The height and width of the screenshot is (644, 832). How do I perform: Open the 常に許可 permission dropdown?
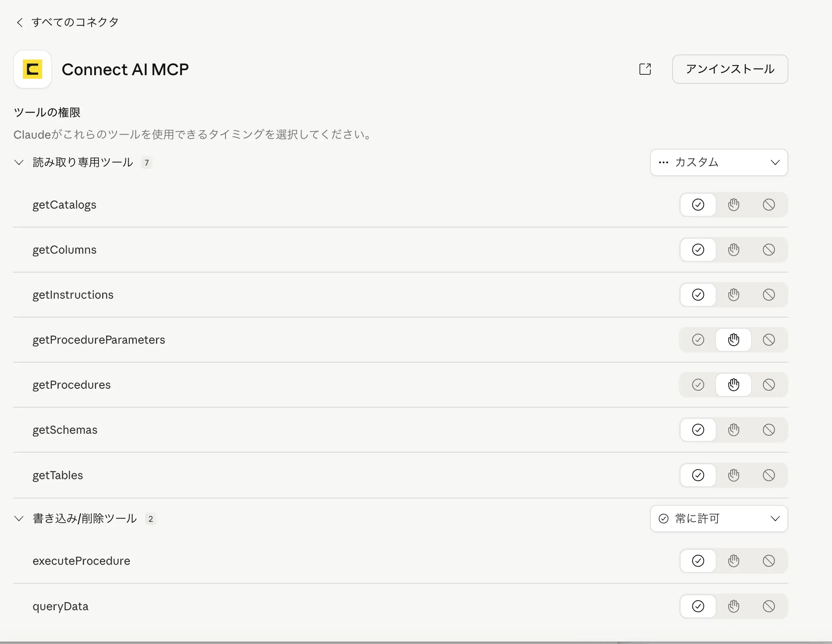pyautogui.click(x=719, y=519)
